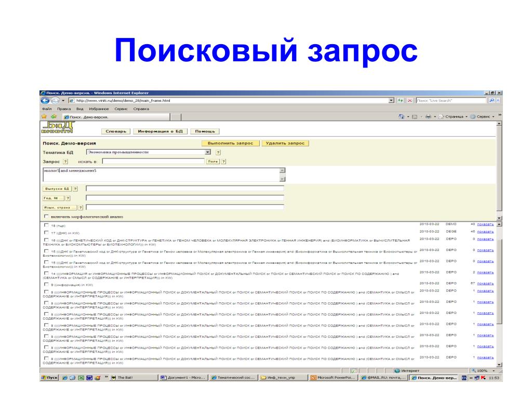This screenshot has height=399, width=532.
Task: Open search provider dropdown arrow
Action: tap(498, 100)
